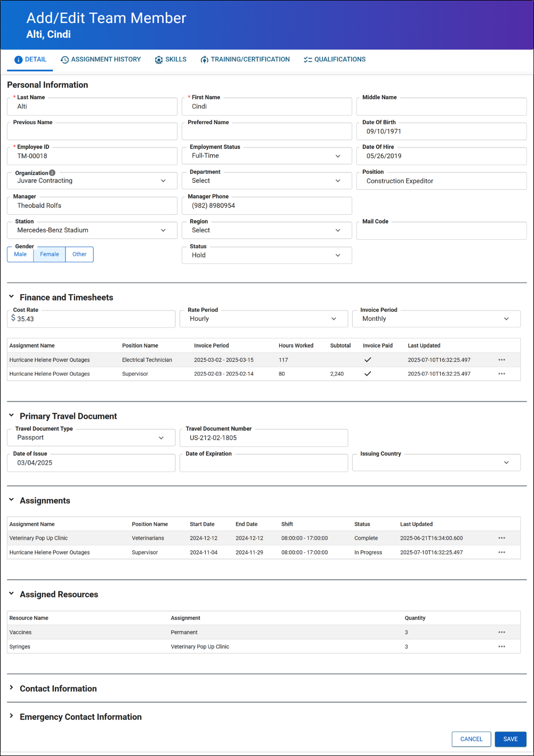Switch to Assignment History tab

pos(101,60)
